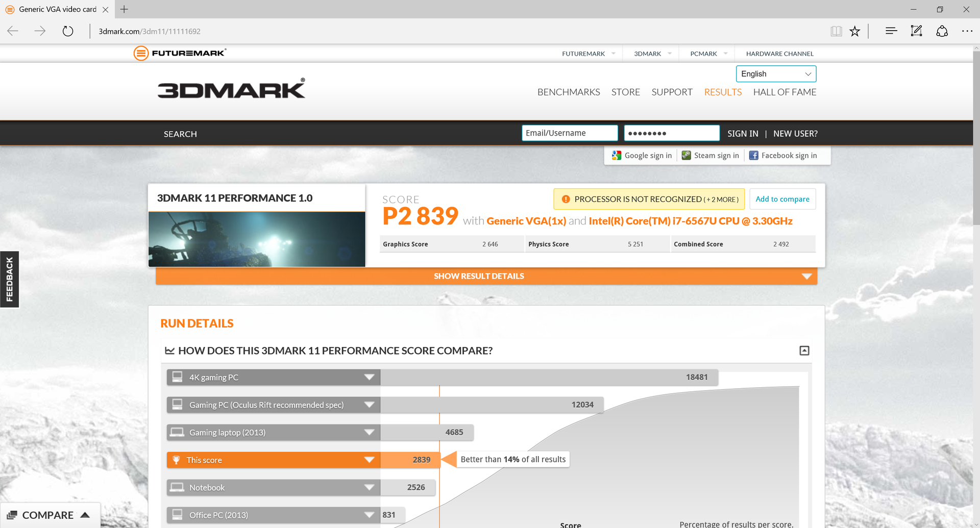Screen dimensions: 980x528
Task: Open the English language dropdown
Action: pyautogui.click(x=776, y=73)
